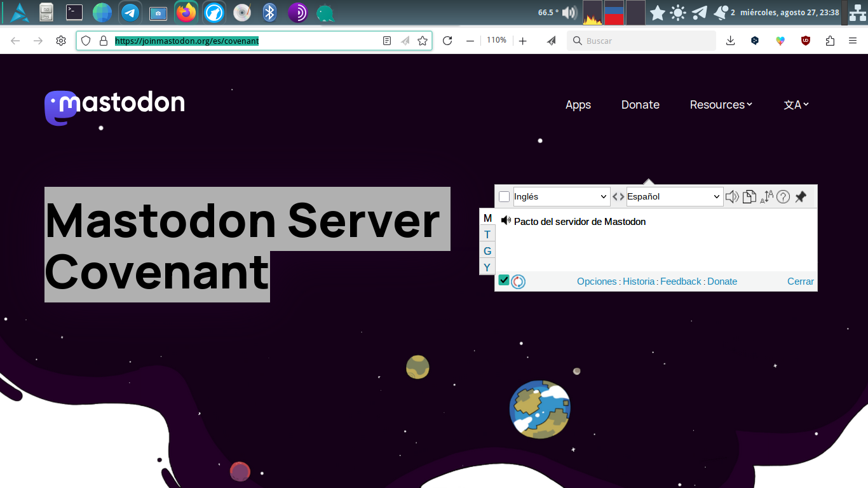Focus the Buscar search field
This screenshot has width=868, height=488.
coord(642,41)
